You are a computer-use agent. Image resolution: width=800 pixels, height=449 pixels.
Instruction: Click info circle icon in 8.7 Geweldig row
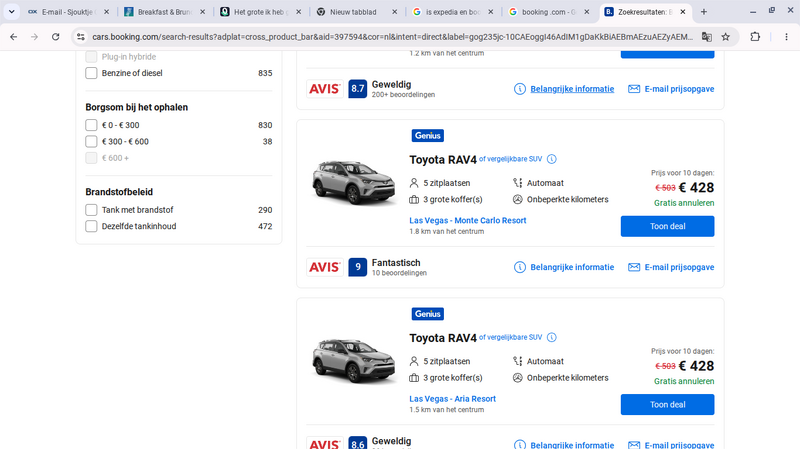click(519, 89)
